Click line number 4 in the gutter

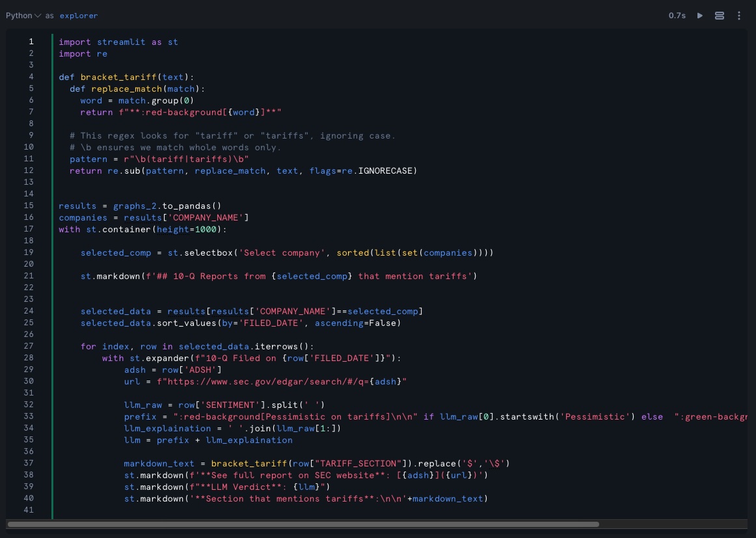[x=31, y=77]
